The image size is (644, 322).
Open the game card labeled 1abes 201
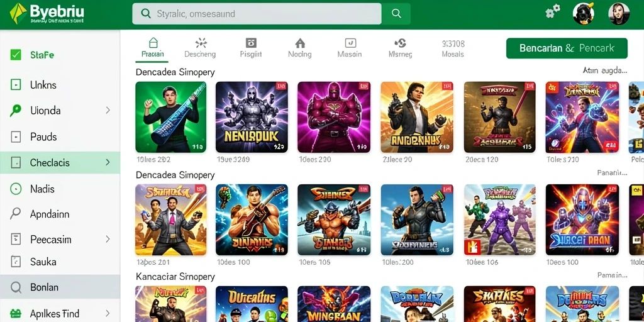[171, 219]
